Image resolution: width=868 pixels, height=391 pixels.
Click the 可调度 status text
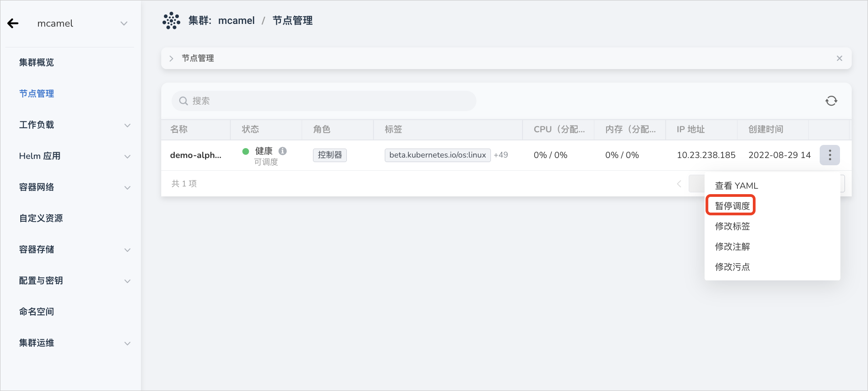(x=266, y=162)
